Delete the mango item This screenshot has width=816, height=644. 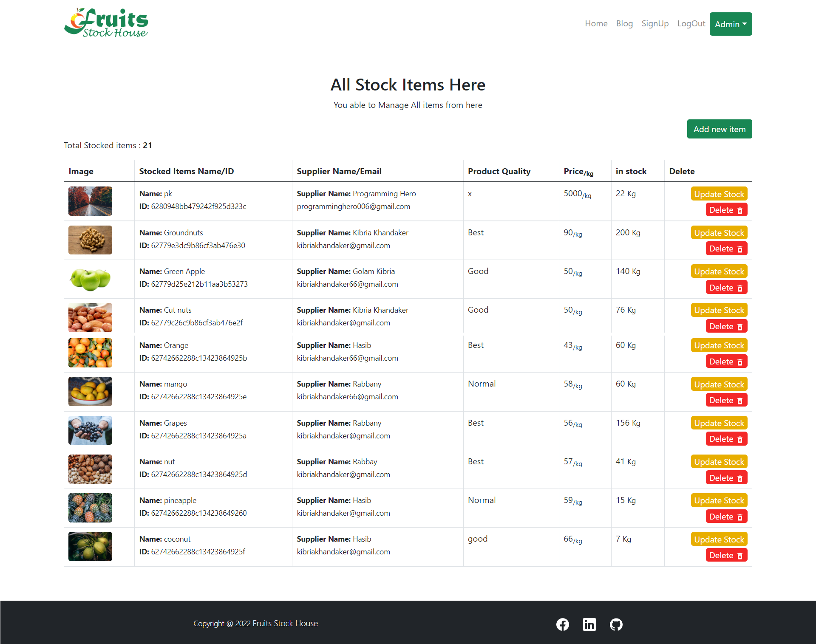click(x=726, y=400)
